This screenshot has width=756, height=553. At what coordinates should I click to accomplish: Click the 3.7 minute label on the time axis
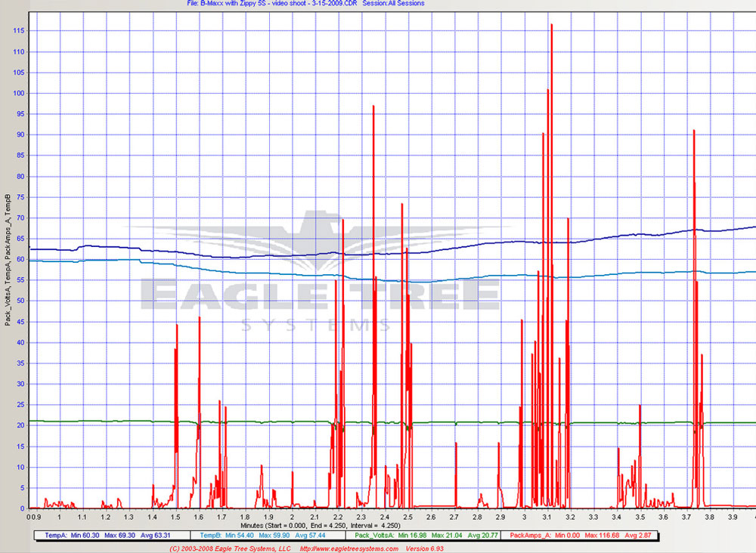click(686, 517)
